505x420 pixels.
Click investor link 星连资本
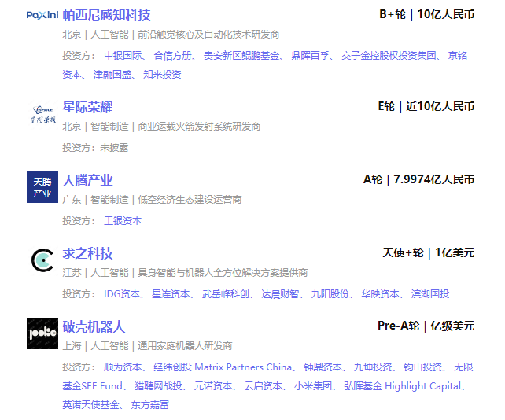pos(171,294)
